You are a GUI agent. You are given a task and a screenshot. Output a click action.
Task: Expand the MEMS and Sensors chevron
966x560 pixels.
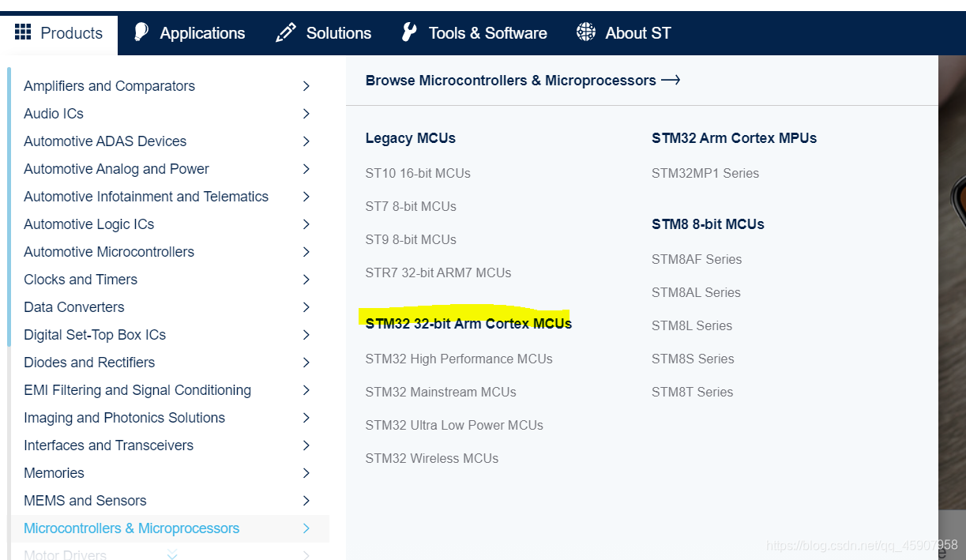click(x=306, y=501)
